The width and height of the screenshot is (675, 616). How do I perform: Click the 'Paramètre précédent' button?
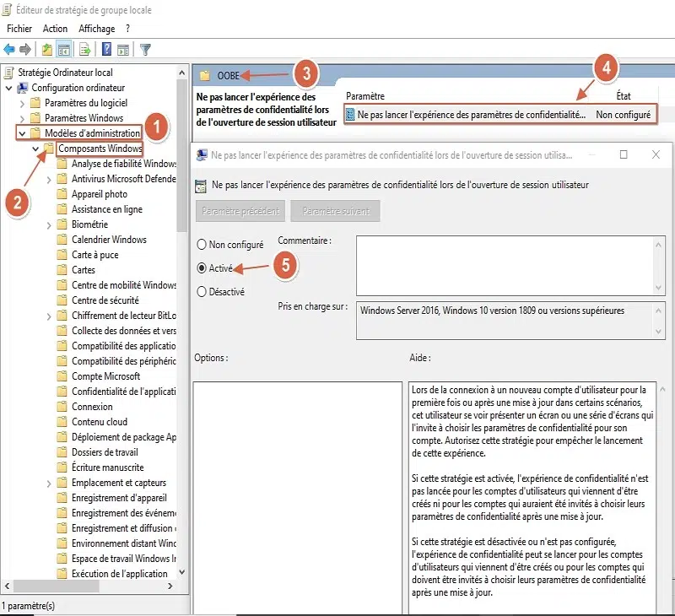click(240, 211)
